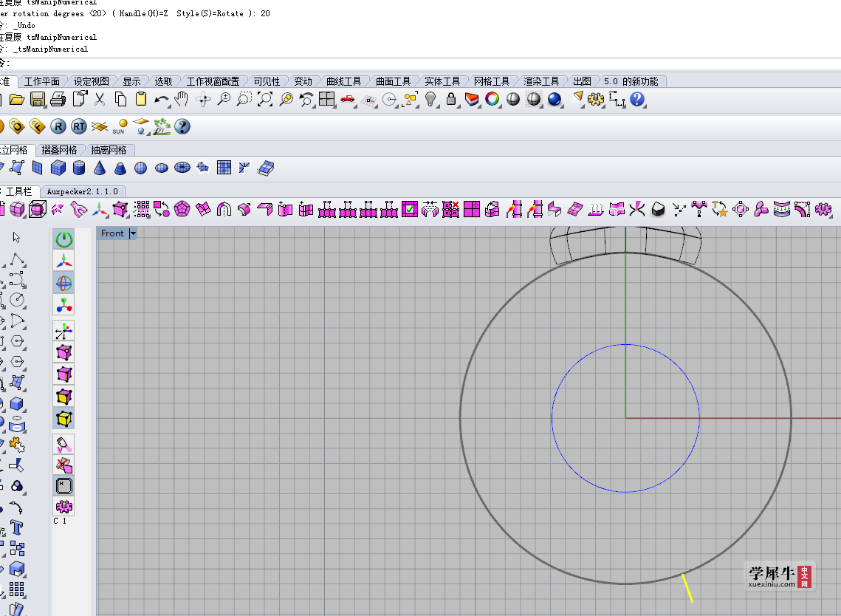Viewport: 841px width, 616px height.
Task: Click the T-Splines pink pentagon primitive icon
Action: (x=182, y=209)
